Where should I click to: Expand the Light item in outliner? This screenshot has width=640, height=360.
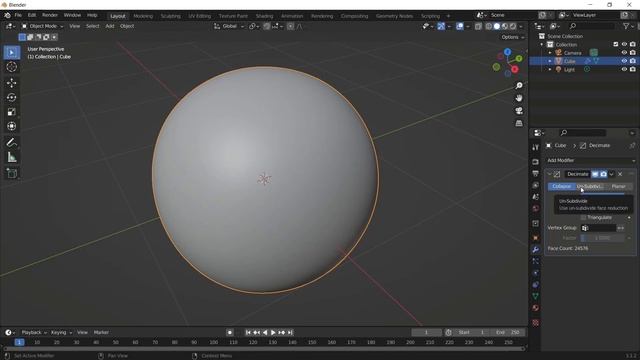(x=550, y=69)
